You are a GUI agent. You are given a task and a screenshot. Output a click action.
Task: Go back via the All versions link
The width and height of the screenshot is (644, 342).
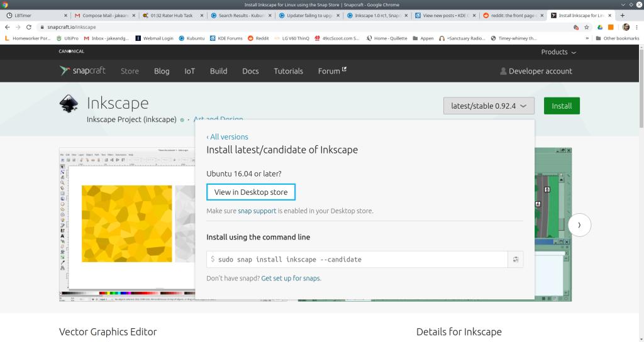click(x=228, y=137)
